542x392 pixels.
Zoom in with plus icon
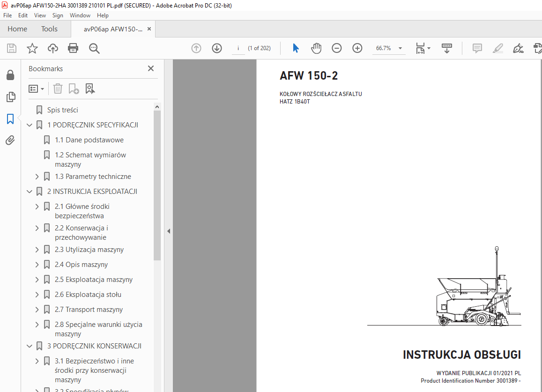(x=357, y=48)
